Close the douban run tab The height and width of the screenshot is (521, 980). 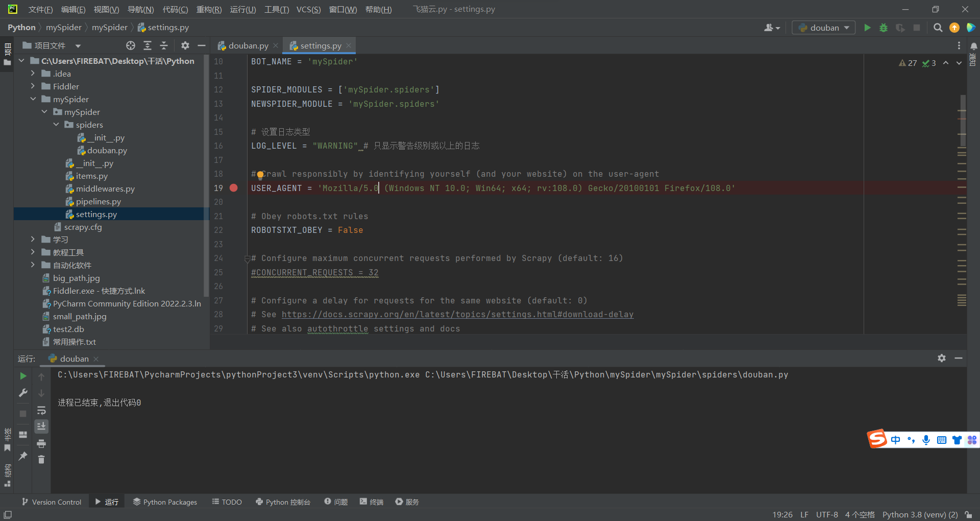click(x=96, y=359)
